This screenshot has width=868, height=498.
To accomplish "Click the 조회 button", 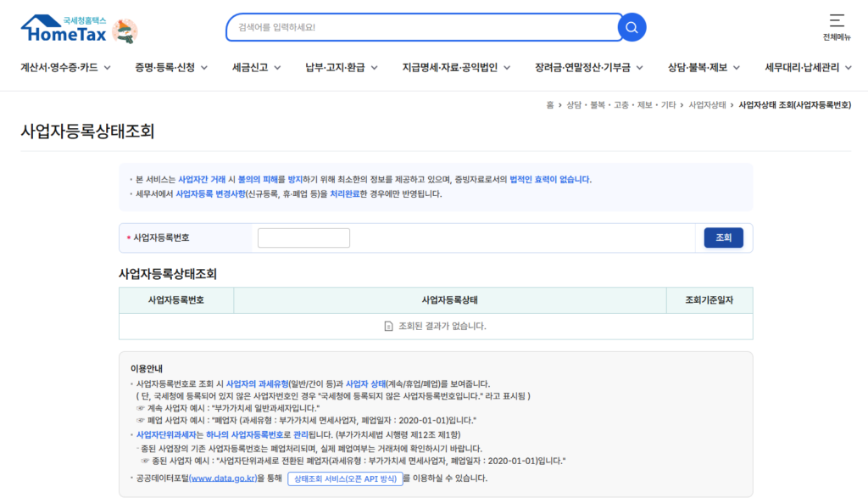I will (x=723, y=238).
